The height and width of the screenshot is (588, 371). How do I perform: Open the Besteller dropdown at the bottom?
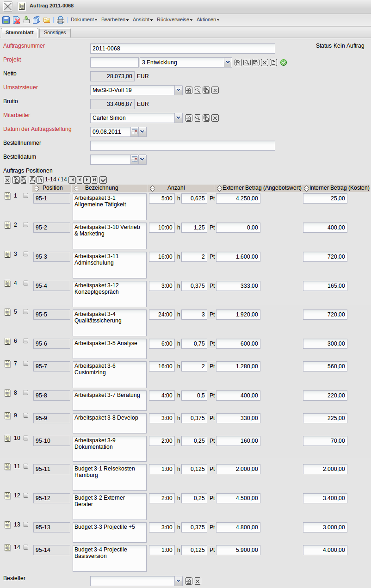click(178, 581)
